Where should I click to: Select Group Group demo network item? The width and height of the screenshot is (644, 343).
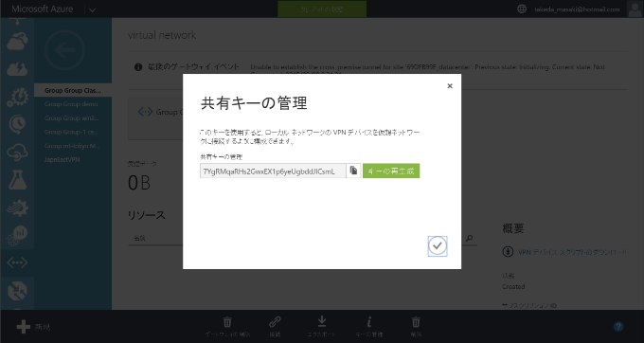[71, 104]
